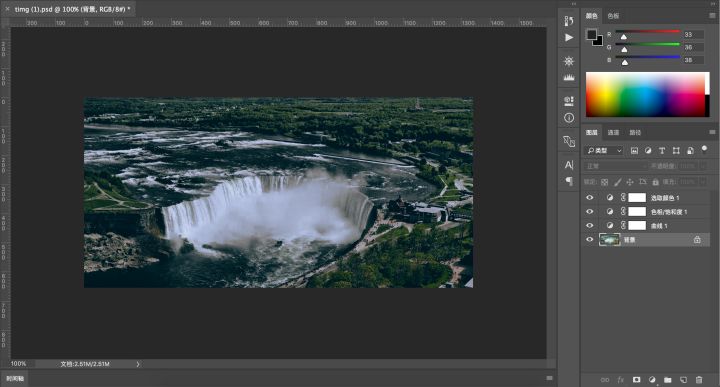Open the layer fill dropdown arrow
Screen dimensions: 720x387
(x=703, y=182)
